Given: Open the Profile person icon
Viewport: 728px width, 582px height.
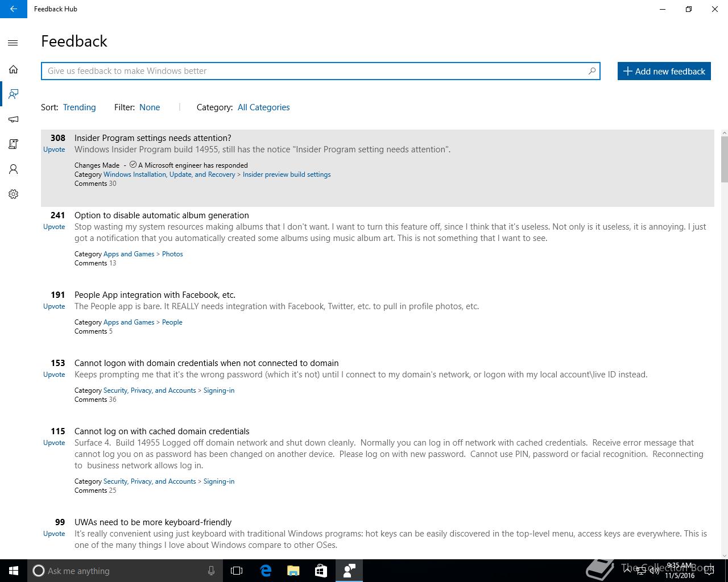Looking at the screenshot, I should point(13,169).
